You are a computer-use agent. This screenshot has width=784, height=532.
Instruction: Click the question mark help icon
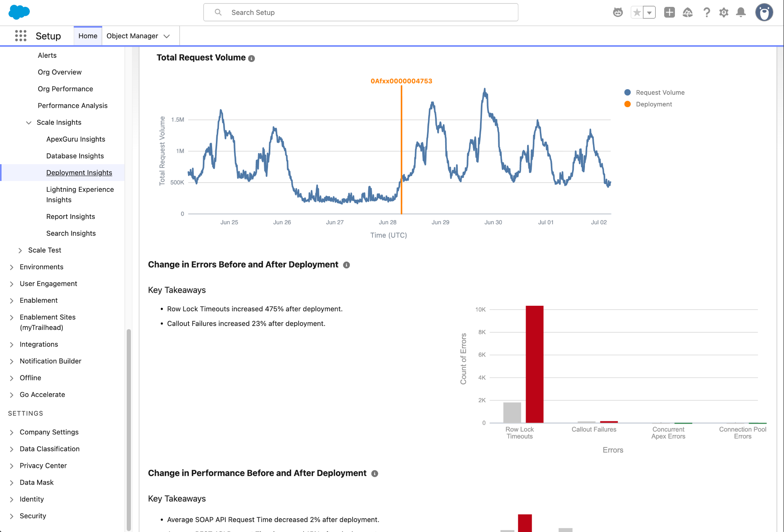coord(707,12)
